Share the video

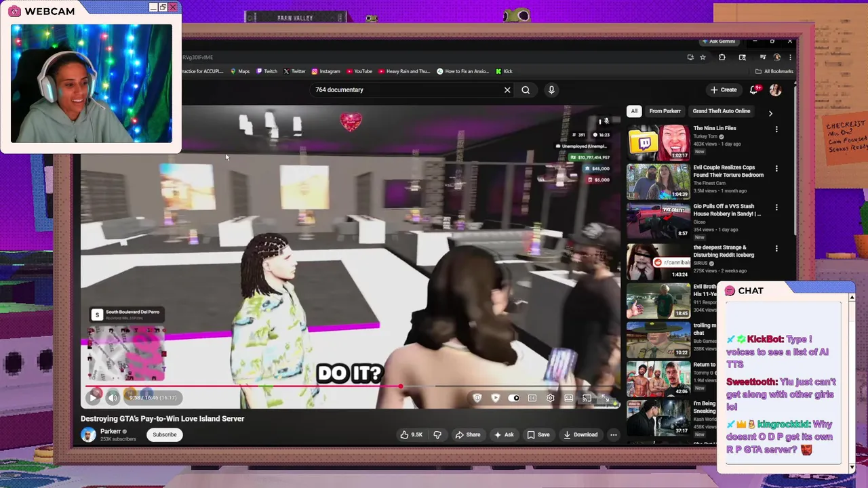pos(468,434)
